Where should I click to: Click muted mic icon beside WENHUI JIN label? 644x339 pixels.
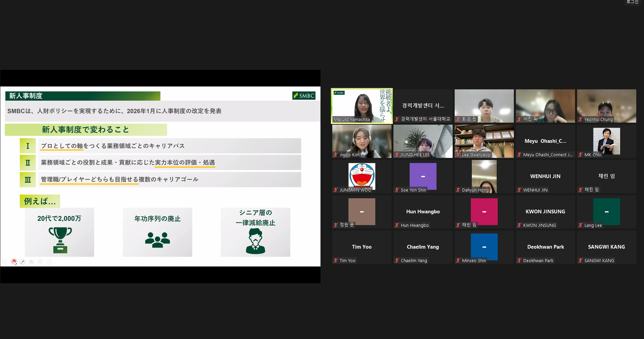[520, 190]
